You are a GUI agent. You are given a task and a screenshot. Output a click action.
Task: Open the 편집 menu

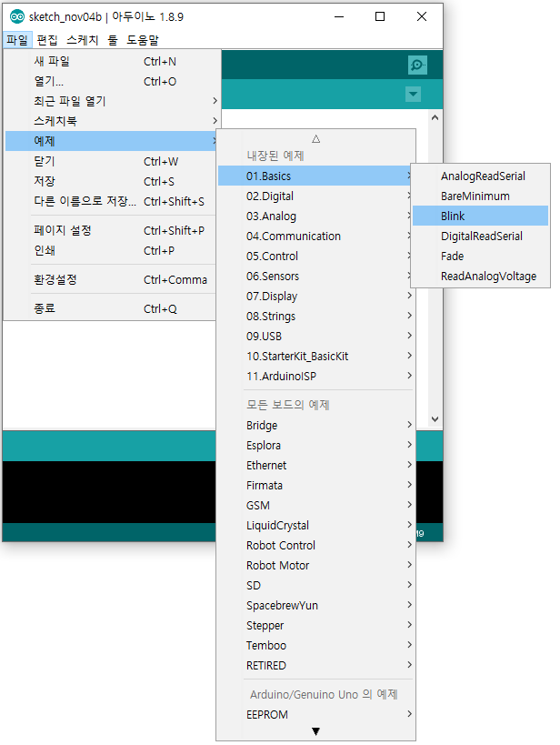point(47,40)
